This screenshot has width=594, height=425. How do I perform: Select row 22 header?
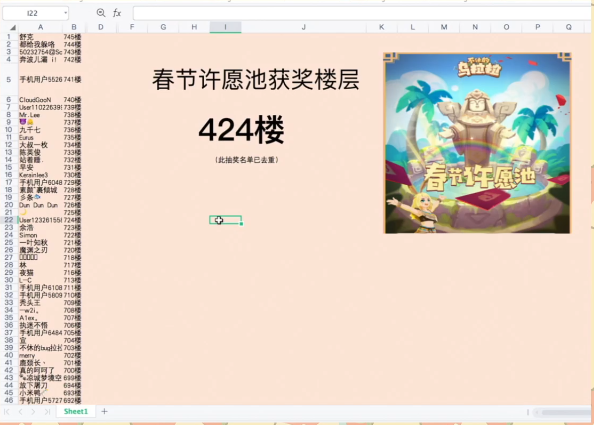tap(9, 220)
